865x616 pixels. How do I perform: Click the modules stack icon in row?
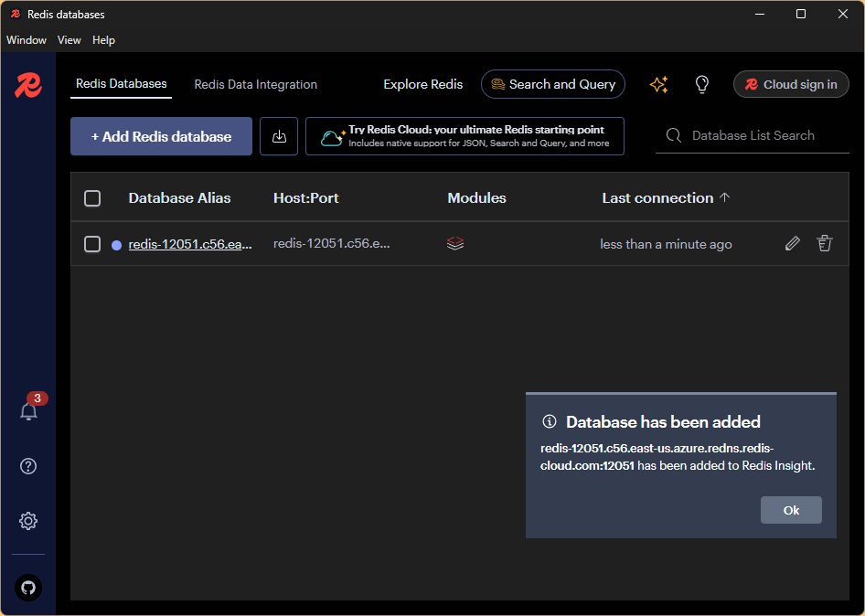[455, 243]
